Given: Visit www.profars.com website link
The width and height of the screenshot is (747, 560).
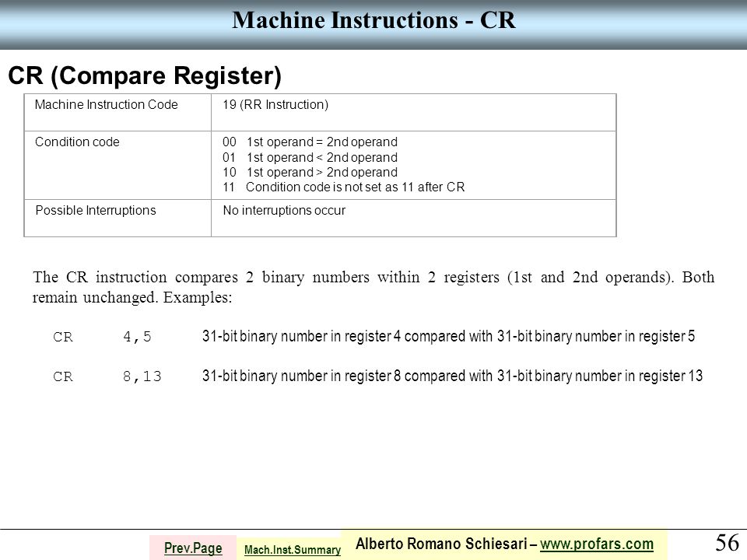Looking at the screenshot, I should (x=597, y=544).
